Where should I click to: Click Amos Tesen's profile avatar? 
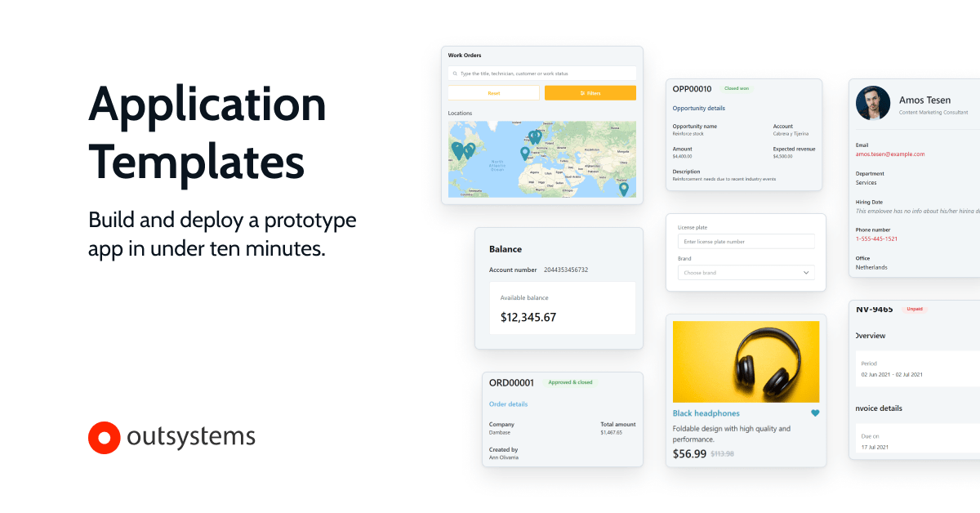[873, 103]
